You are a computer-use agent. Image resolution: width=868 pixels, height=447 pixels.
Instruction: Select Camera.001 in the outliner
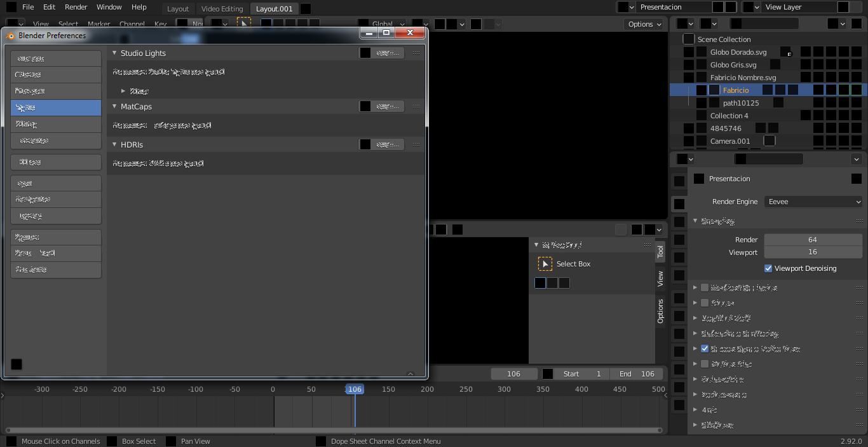[730, 141]
